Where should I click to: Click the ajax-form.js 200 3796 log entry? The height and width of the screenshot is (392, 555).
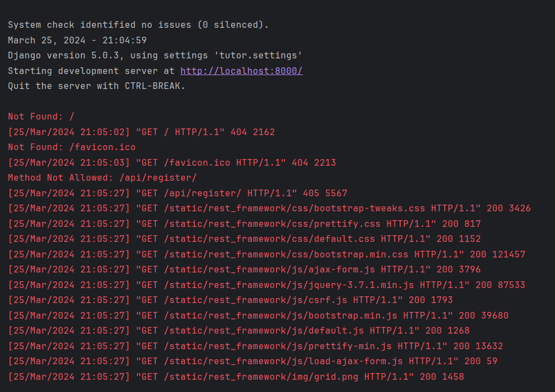click(244, 269)
